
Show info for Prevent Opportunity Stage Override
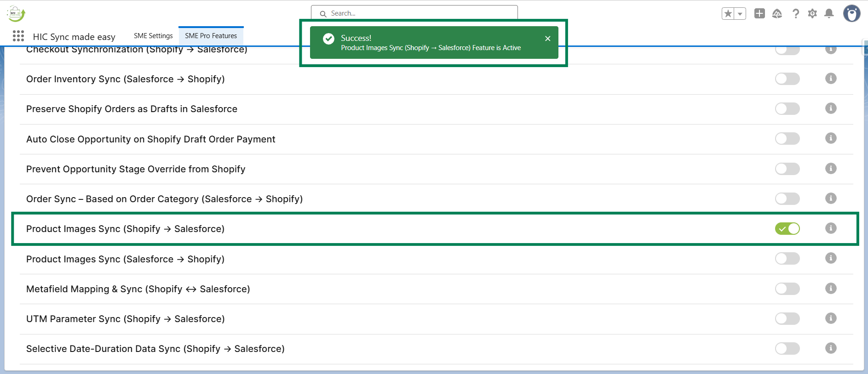831,168
